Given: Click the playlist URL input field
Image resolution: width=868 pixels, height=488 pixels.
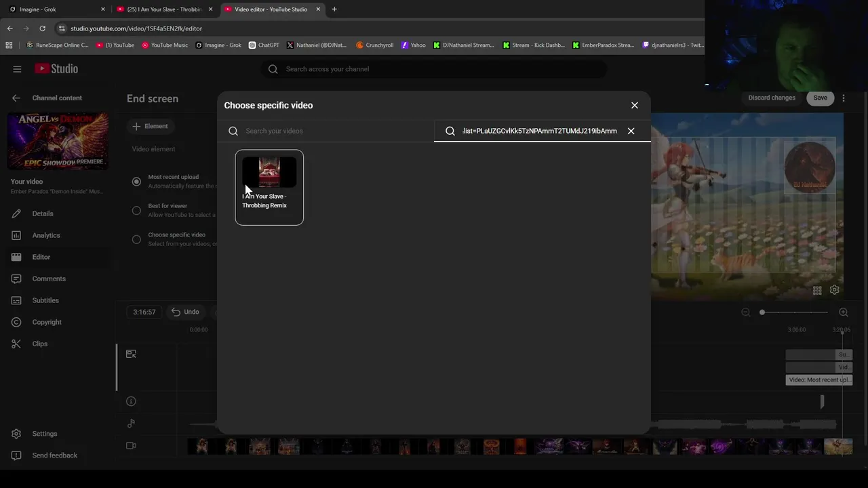Looking at the screenshot, I should point(540,131).
